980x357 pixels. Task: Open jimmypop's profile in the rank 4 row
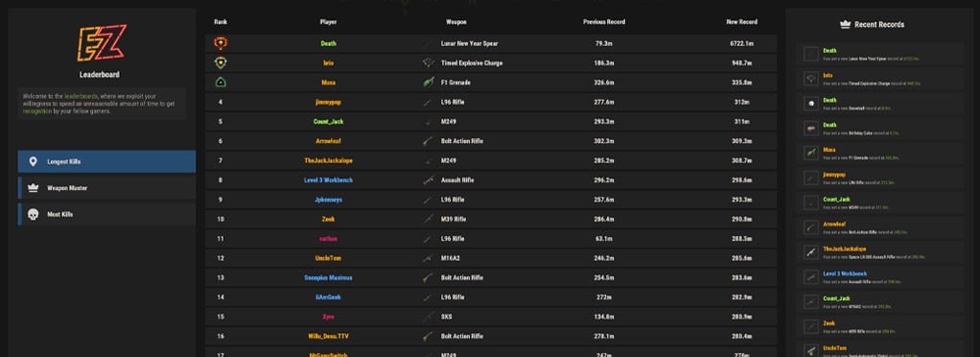click(x=328, y=102)
